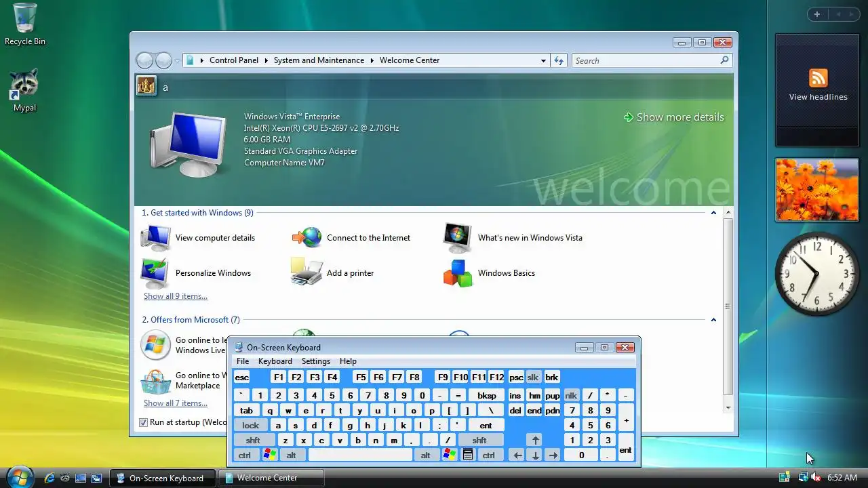Click the Personalize Windows icon
Viewport: 868px width, 488px height.
(x=156, y=273)
